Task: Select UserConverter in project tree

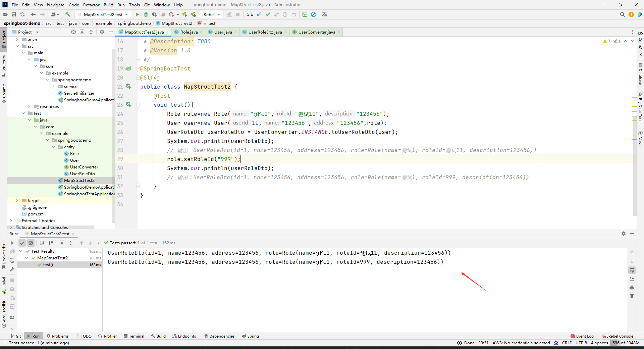Action: pos(84,167)
